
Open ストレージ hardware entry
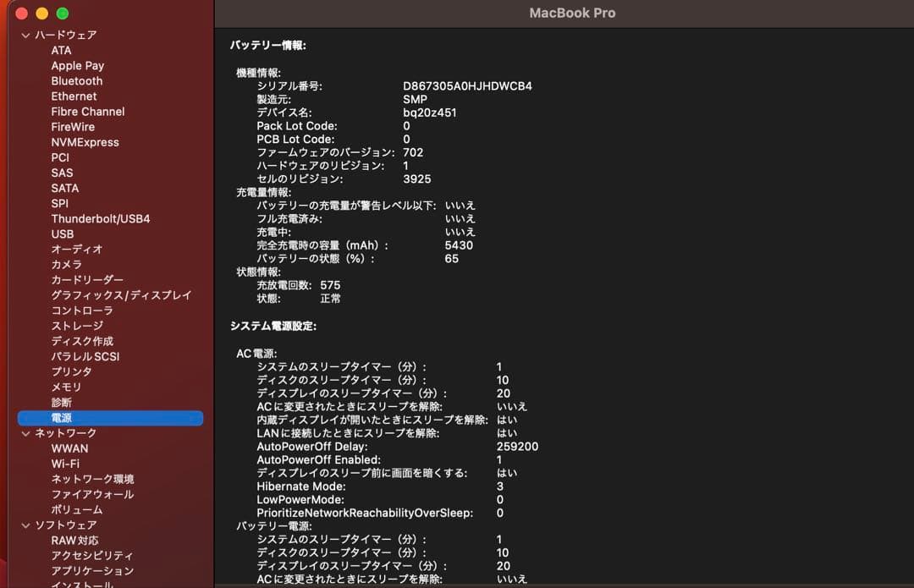(x=77, y=326)
